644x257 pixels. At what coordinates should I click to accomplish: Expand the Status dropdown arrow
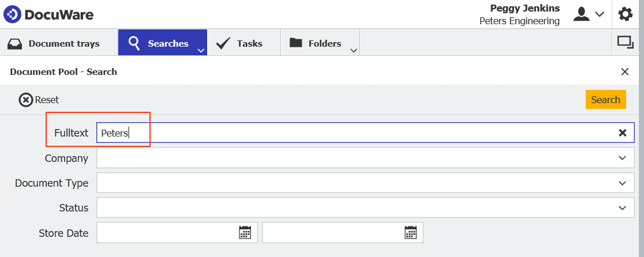point(622,207)
